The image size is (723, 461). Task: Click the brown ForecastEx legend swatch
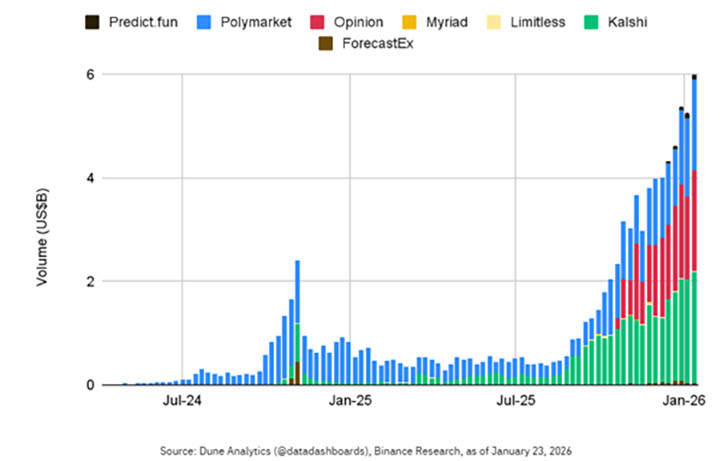click(325, 43)
